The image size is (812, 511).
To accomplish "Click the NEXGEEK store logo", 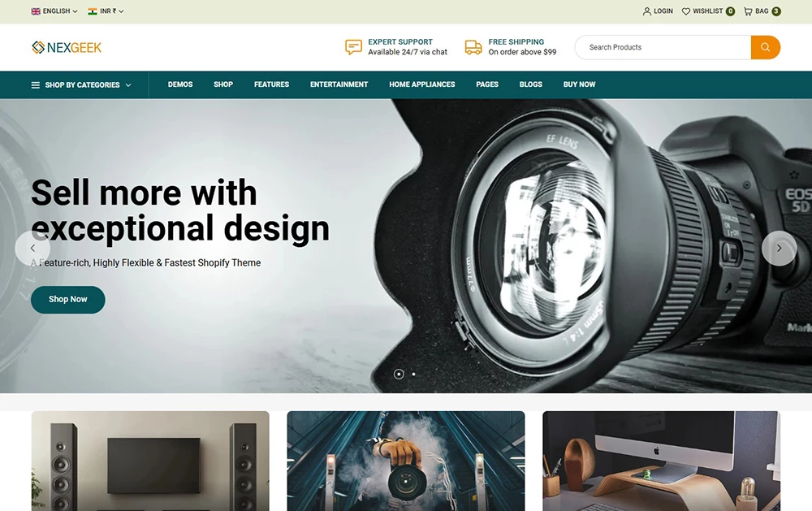I will point(66,47).
